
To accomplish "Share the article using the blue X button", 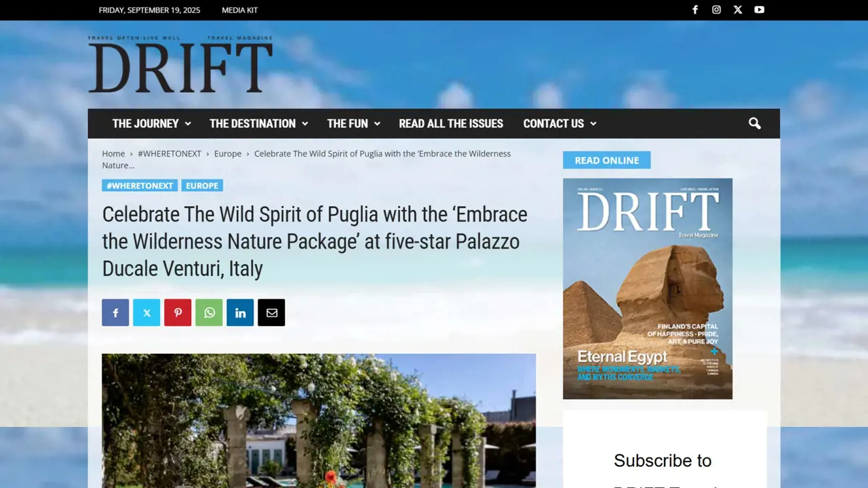I will (x=146, y=312).
